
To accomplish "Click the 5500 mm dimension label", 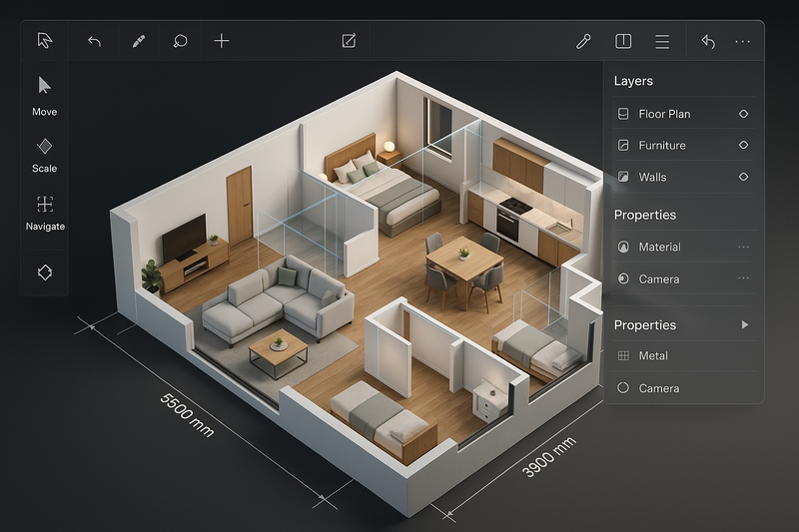I will tap(187, 414).
